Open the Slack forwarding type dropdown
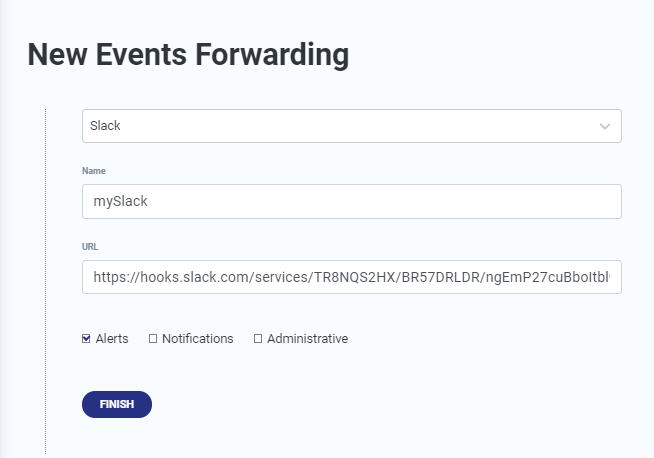 (352, 126)
